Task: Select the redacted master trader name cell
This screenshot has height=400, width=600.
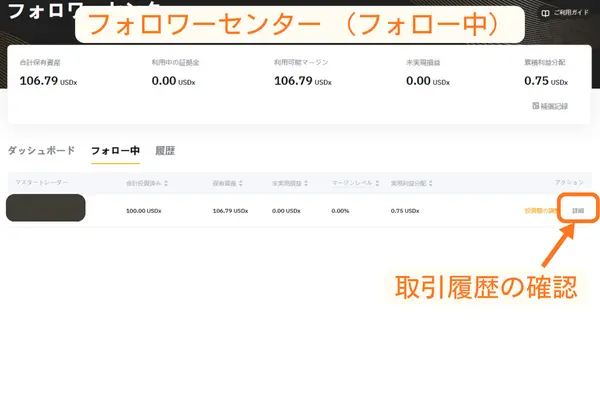Action: (x=45, y=209)
